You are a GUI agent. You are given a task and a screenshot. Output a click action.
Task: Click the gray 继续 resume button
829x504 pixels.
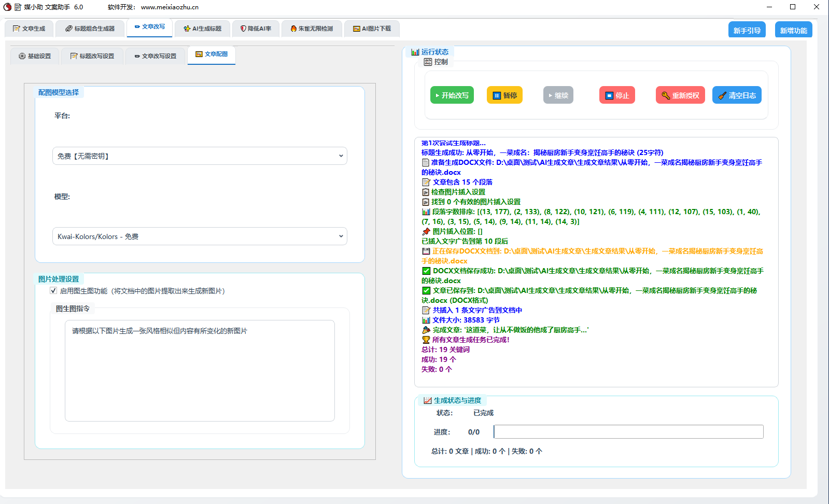pyautogui.click(x=558, y=95)
